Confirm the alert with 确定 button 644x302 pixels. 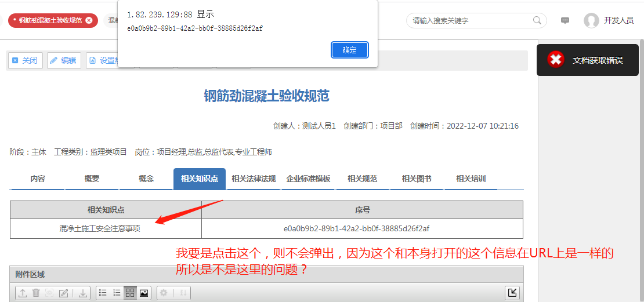click(x=349, y=50)
